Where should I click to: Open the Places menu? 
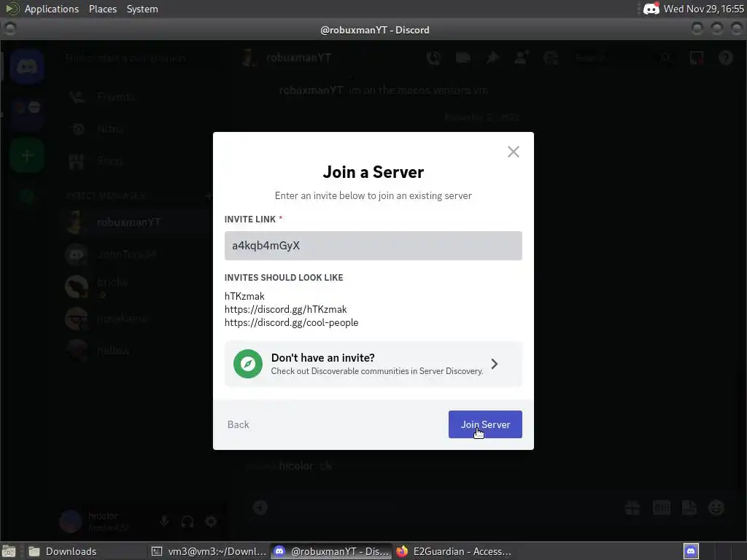pyautogui.click(x=102, y=9)
